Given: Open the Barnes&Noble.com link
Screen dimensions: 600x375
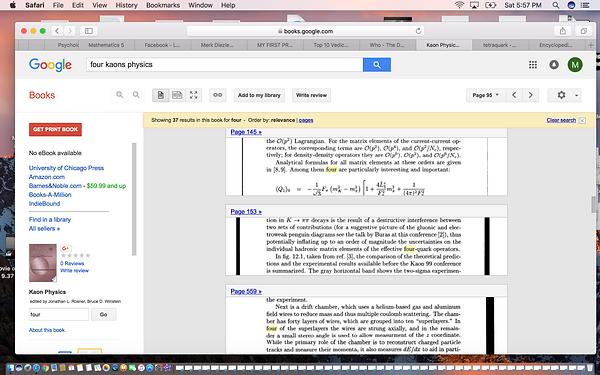Looking at the screenshot, I should [55, 186].
